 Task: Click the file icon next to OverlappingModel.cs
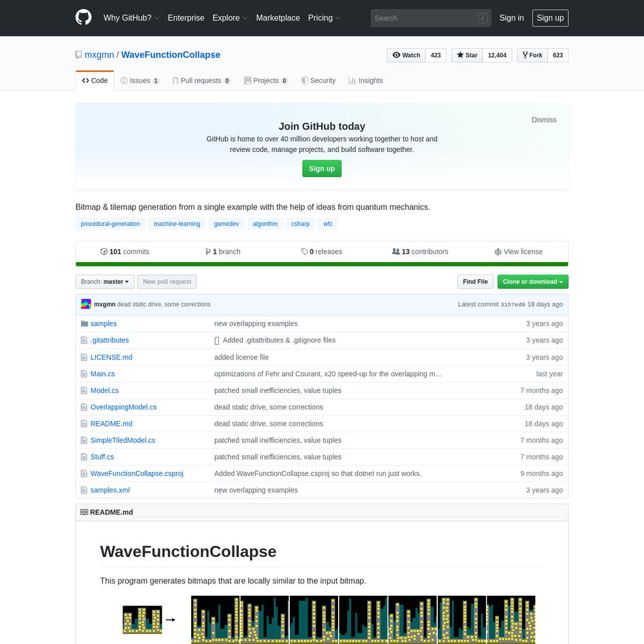84,407
